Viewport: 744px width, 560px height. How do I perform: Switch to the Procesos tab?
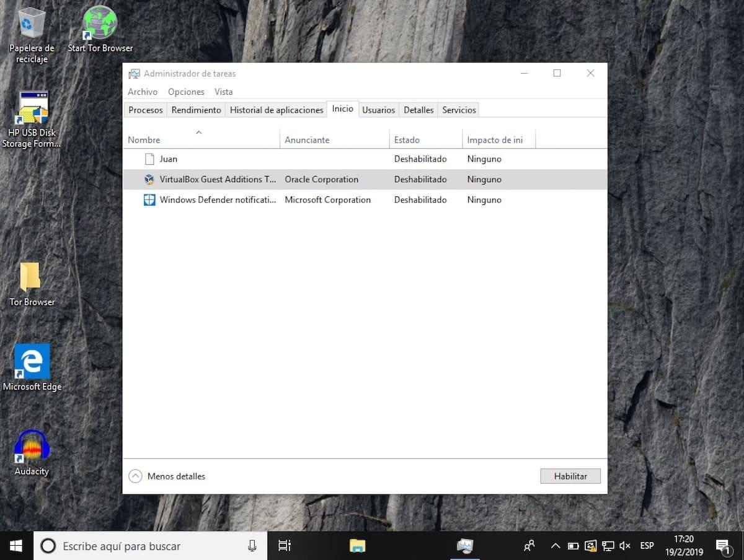point(145,110)
